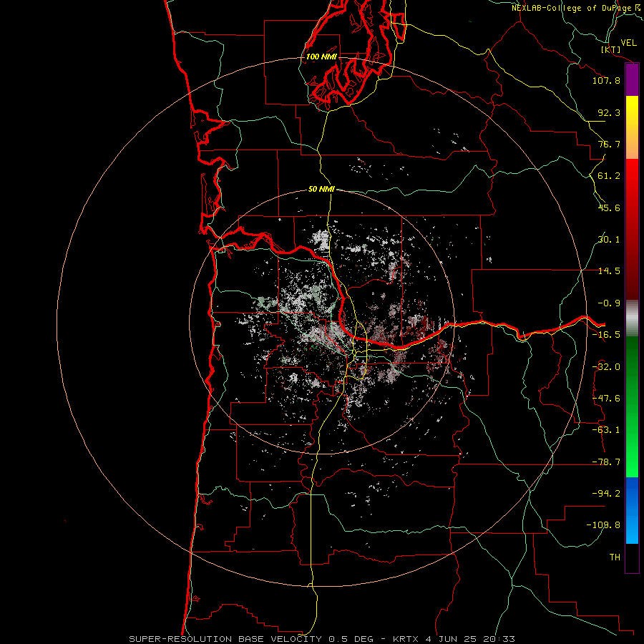
Task: Click the black TH segment of the color bar
Action: click(632, 557)
